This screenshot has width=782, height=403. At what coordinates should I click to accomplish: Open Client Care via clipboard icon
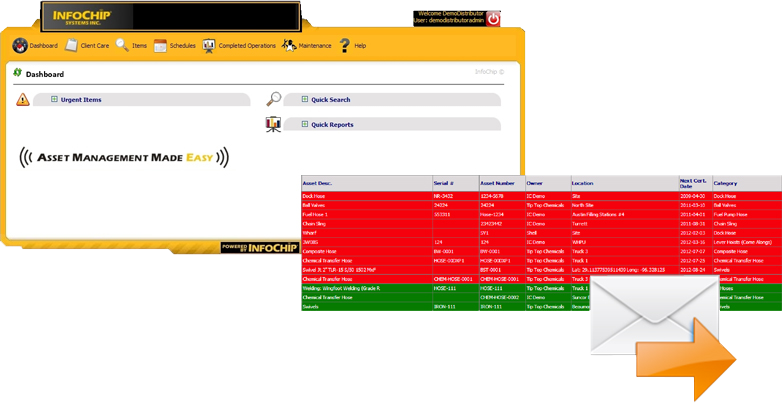tap(71, 45)
